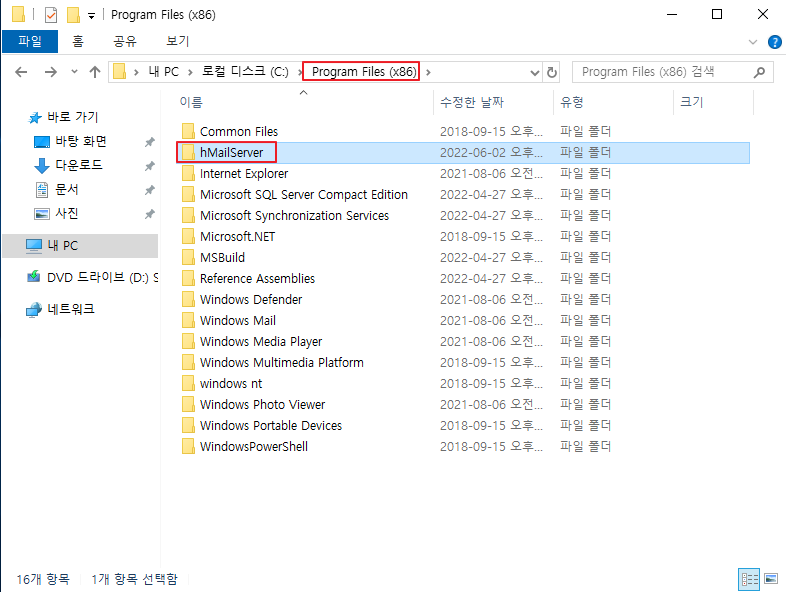Switch to details view in status bar
Image resolution: width=787 pixels, height=592 pixels.
pos(749,579)
